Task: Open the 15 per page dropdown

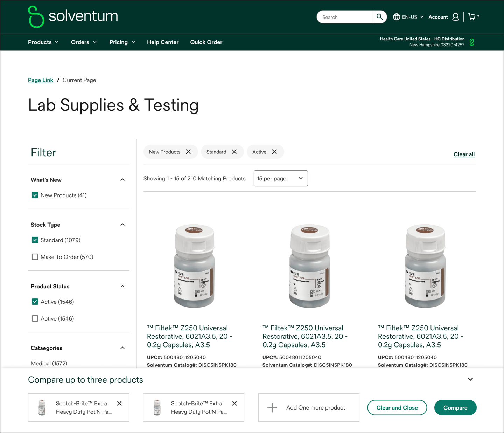Action: click(281, 178)
